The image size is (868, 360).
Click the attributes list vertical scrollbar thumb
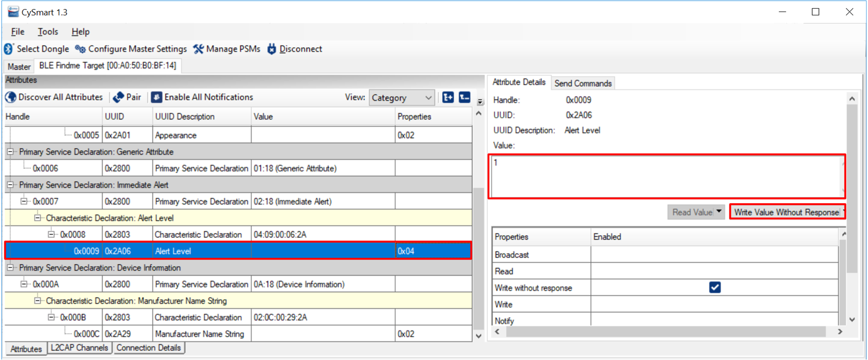coord(479,258)
